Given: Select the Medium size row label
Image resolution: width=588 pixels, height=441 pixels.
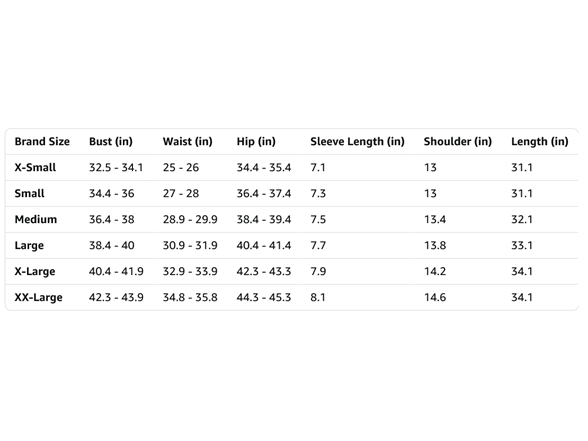Looking at the screenshot, I should 36,219.
